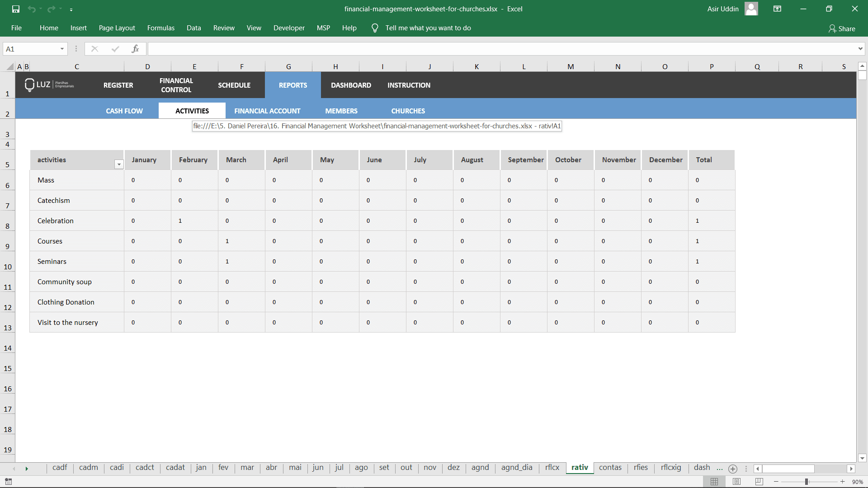Go to FINANCIAL CONTROL section
868x488 pixels.
pyautogui.click(x=176, y=85)
